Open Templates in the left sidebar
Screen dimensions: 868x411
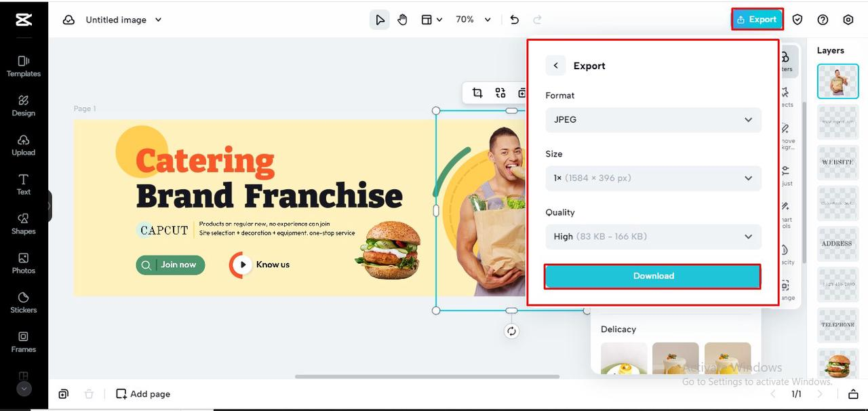tap(24, 66)
